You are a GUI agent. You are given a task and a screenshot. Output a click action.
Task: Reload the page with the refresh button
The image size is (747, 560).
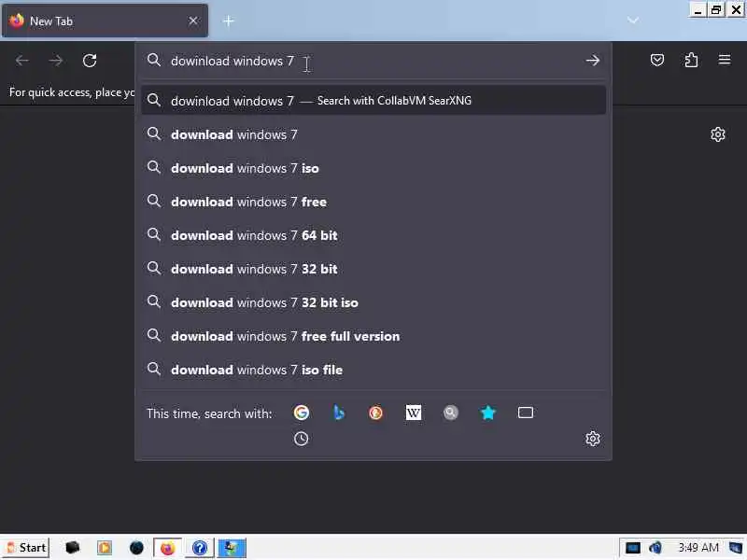click(90, 61)
